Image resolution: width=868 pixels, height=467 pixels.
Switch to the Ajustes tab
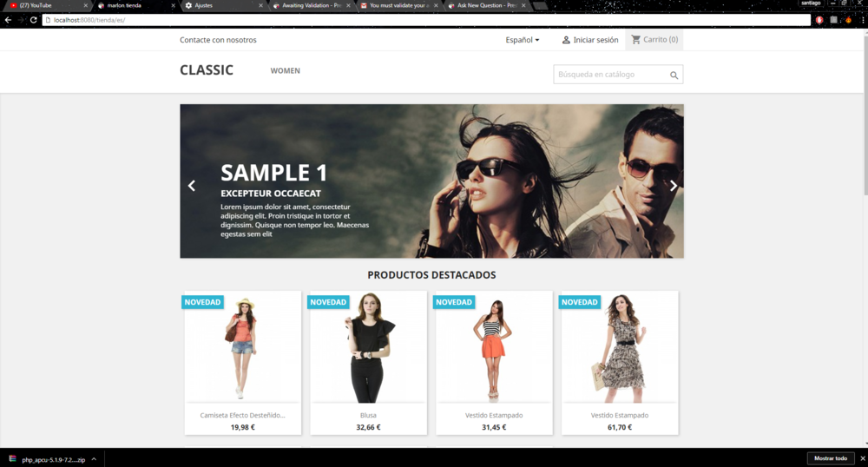[x=222, y=5]
